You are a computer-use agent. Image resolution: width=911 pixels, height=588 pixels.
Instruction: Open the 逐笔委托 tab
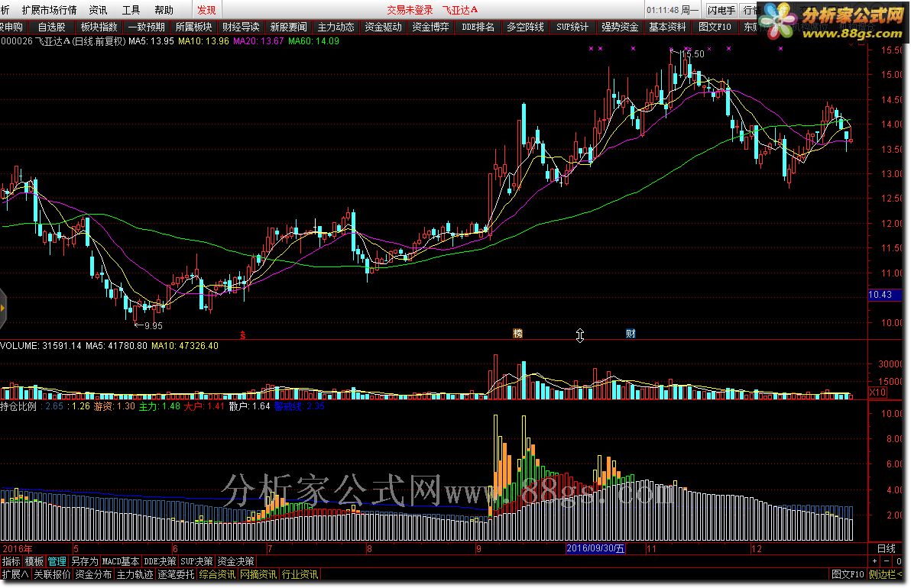click(176, 574)
